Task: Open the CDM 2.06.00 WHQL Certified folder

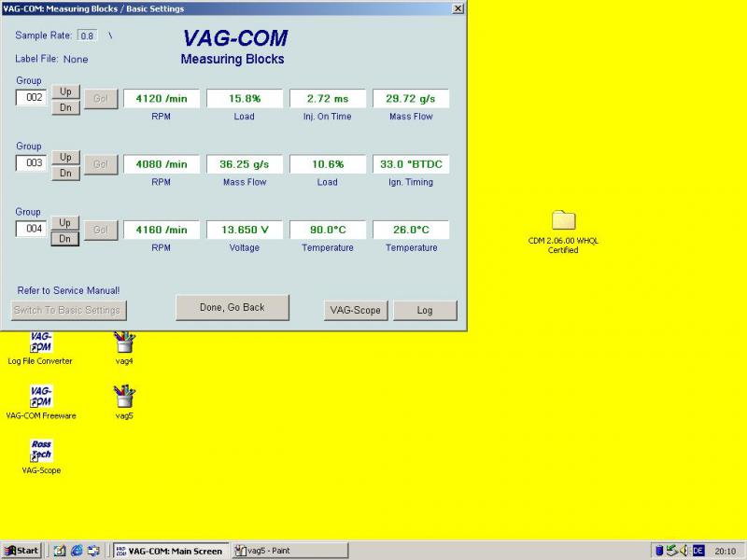Action: 562,221
